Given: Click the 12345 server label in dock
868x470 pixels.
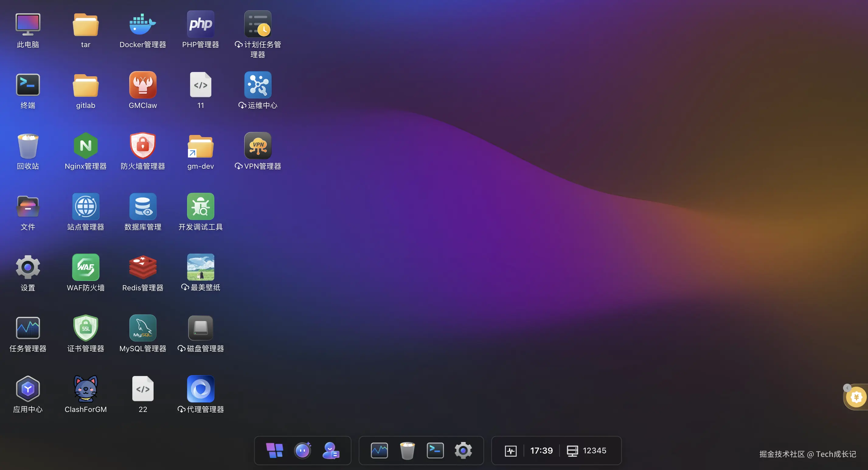Looking at the screenshot, I should point(594,451).
